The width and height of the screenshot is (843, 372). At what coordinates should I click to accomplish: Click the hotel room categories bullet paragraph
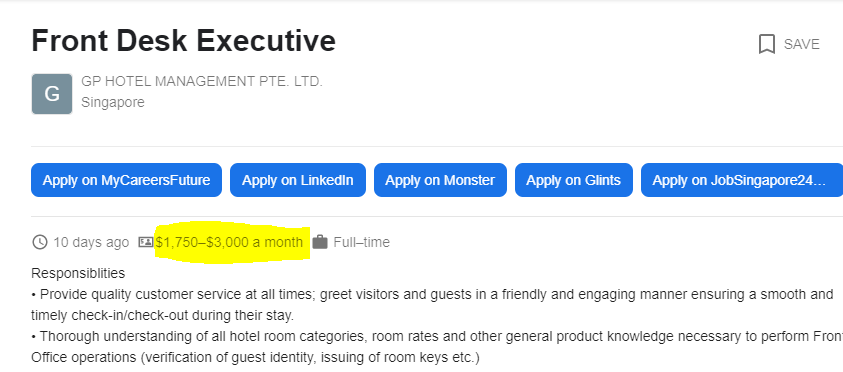point(437,347)
